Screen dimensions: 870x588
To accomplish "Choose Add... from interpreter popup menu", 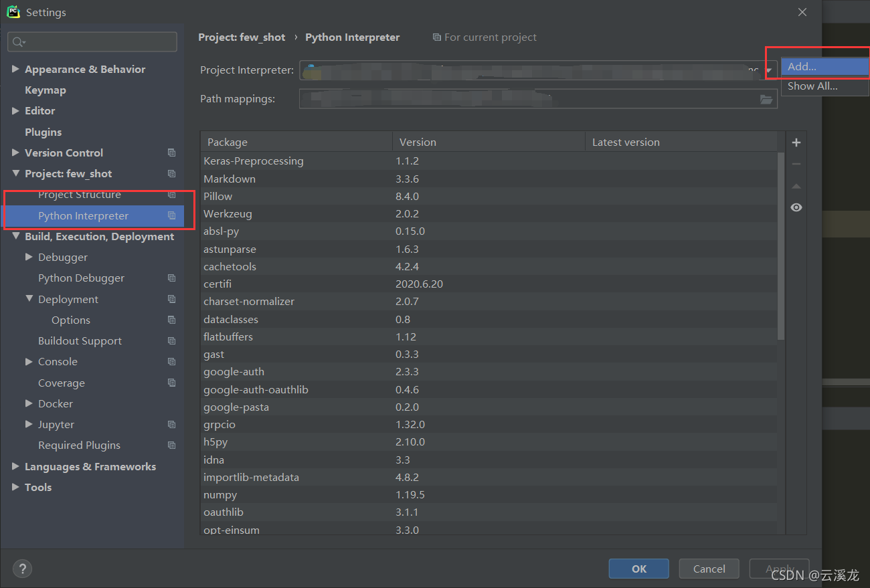I will coord(825,66).
